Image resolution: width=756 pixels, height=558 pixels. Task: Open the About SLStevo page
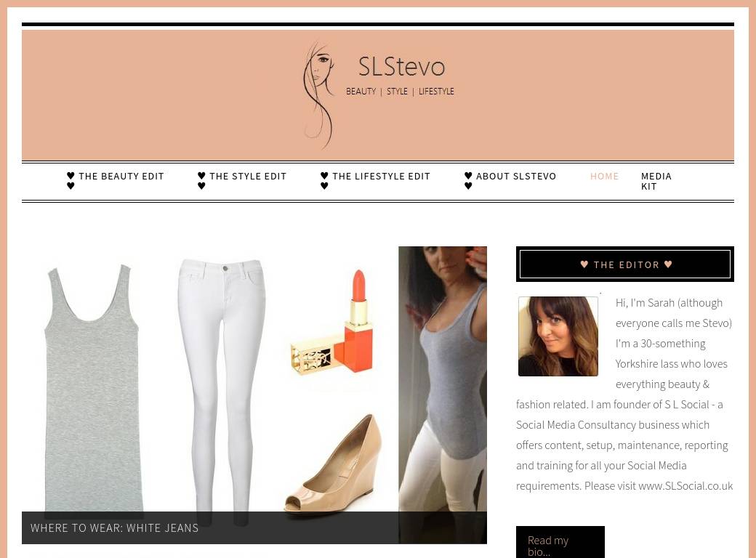tap(516, 177)
